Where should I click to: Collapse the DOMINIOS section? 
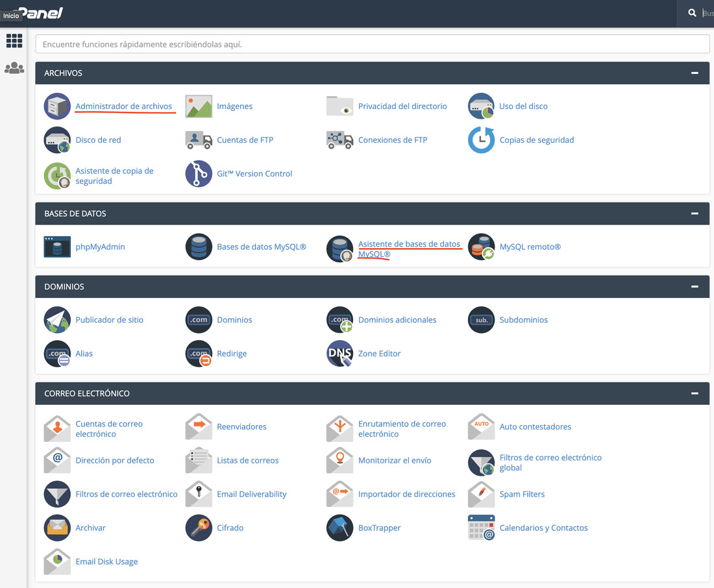(695, 286)
